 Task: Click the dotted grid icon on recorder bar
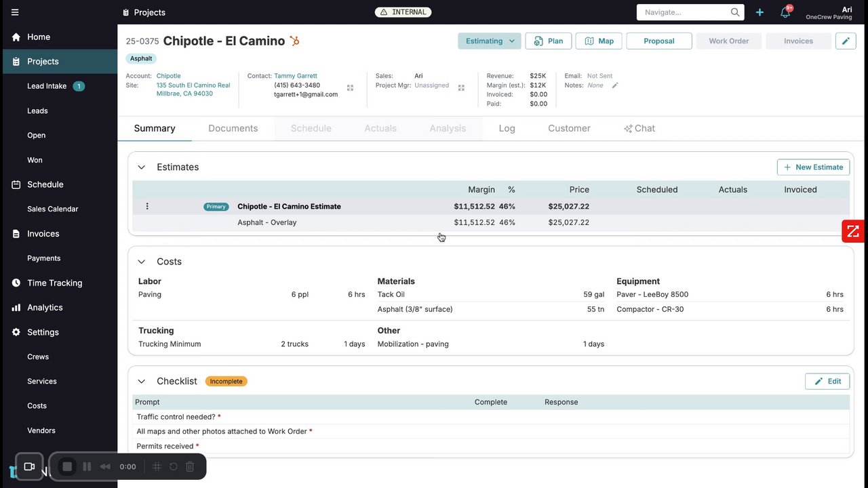pos(157,466)
